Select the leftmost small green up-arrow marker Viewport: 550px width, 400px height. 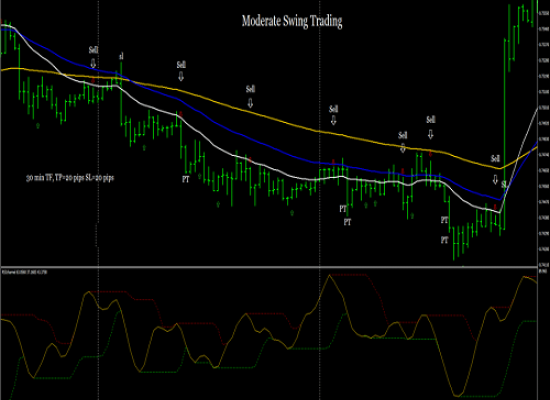pyautogui.click(x=38, y=125)
